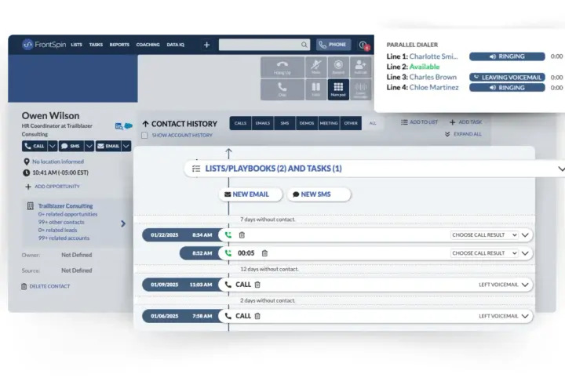Image resolution: width=565 pixels, height=392 pixels.
Task: Click the trash icon on 01/22/2025 8:54 AM row
Action: 242,235
